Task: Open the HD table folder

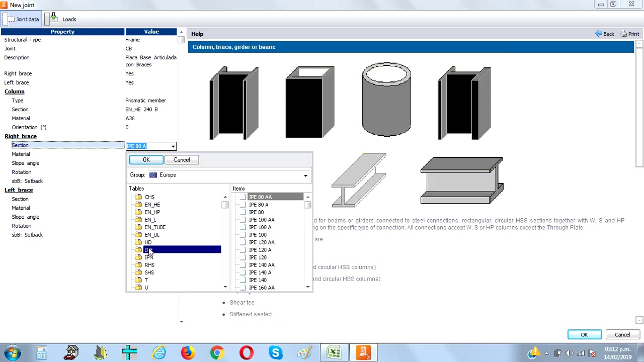Action: point(148,242)
